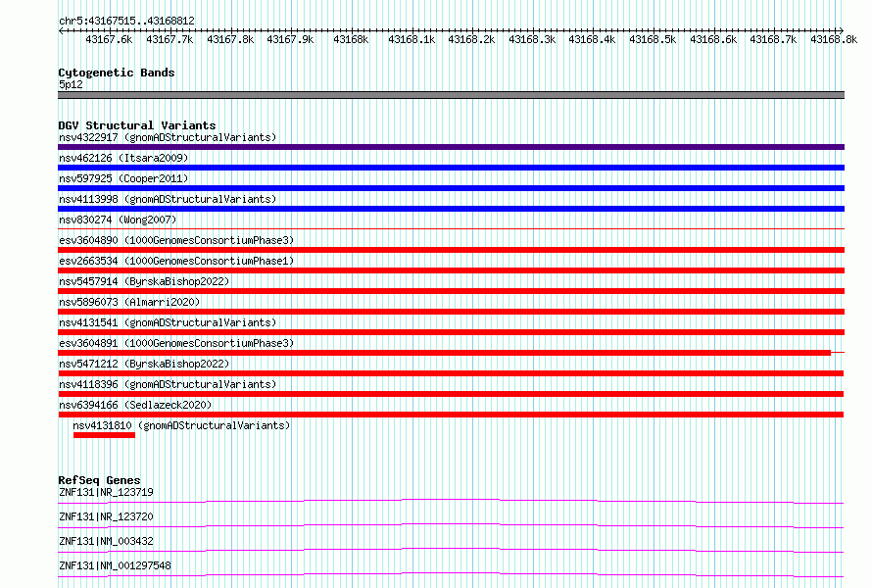The image size is (872, 588).
Task: Open the nsv597925 (Cooper2011) variant
Action: tap(123, 178)
